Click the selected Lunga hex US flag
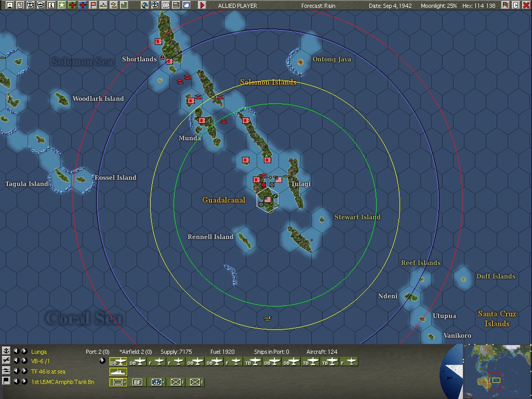Image resolution: width=532 pixels, height=399 pixels. (268, 199)
